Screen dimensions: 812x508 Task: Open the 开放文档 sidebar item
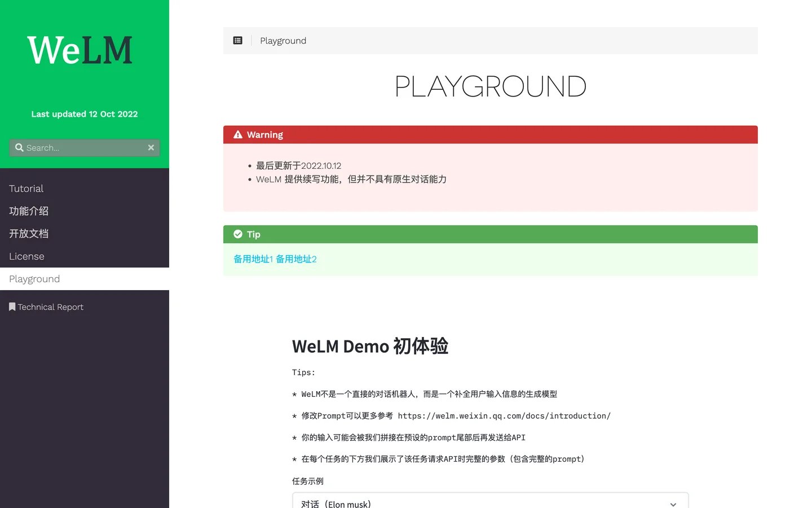tap(85, 234)
